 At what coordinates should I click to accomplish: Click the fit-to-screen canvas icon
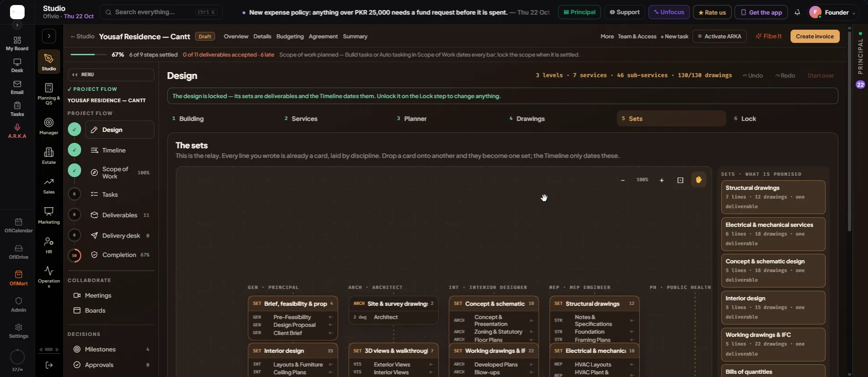(x=680, y=180)
